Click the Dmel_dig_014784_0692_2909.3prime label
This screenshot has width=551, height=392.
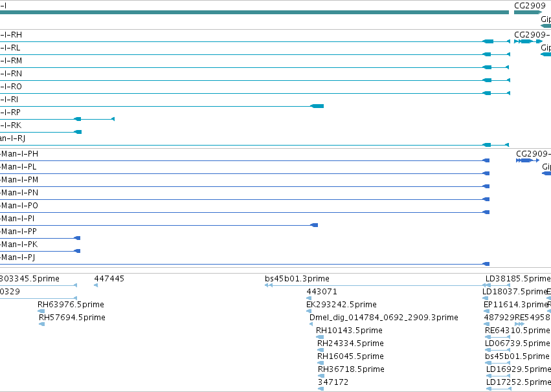384,318
